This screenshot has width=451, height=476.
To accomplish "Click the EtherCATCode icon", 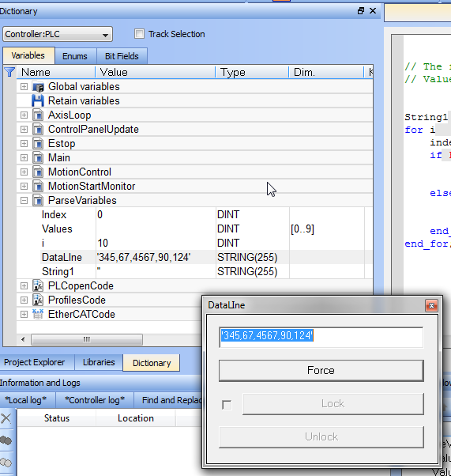I will point(38,314).
